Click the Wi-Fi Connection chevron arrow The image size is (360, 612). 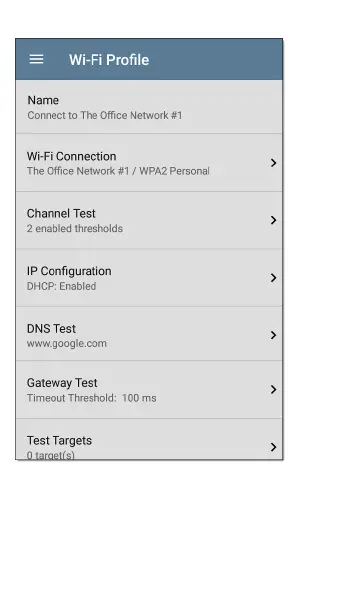click(x=273, y=163)
